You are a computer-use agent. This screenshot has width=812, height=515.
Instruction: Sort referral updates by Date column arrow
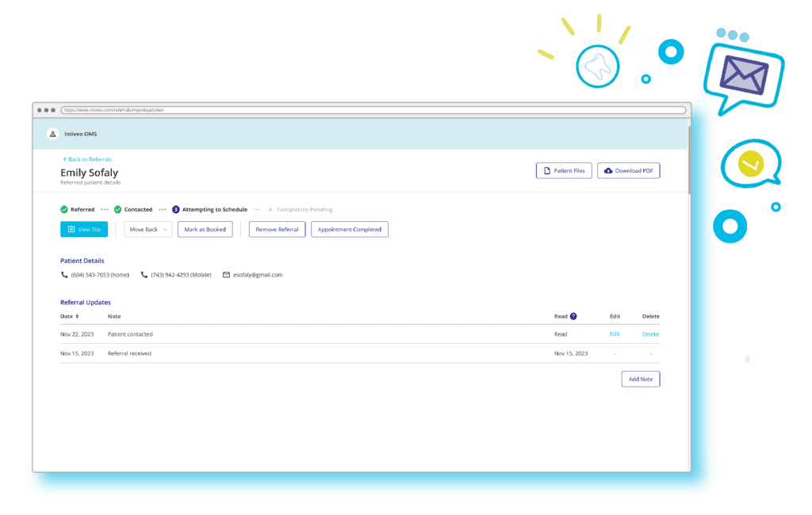77,316
